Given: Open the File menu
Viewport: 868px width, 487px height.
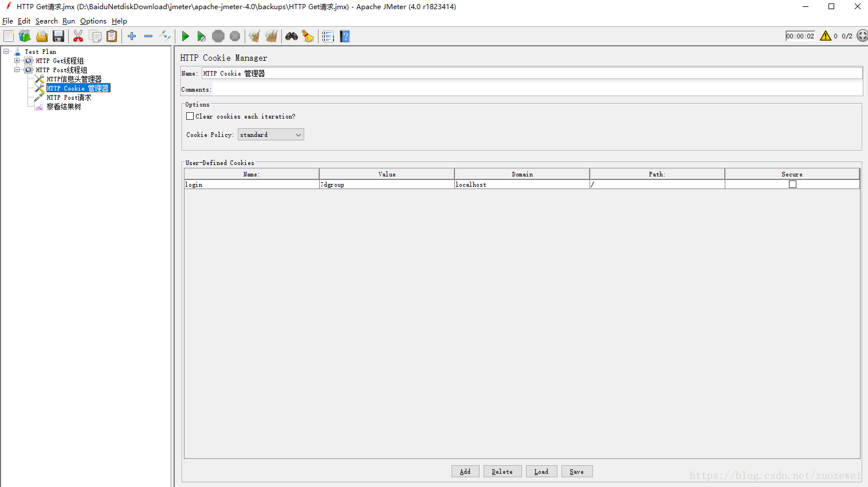Looking at the screenshot, I should 7,21.
